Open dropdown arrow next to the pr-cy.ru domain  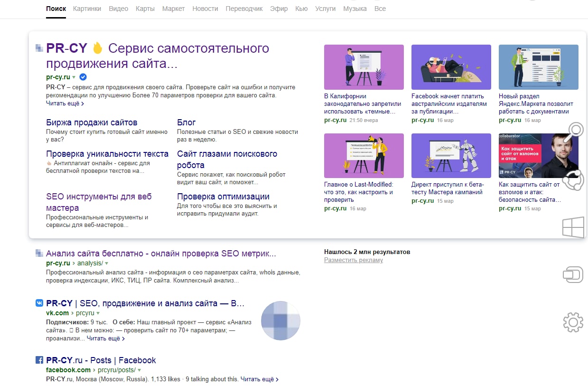click(x=74, y=77)
